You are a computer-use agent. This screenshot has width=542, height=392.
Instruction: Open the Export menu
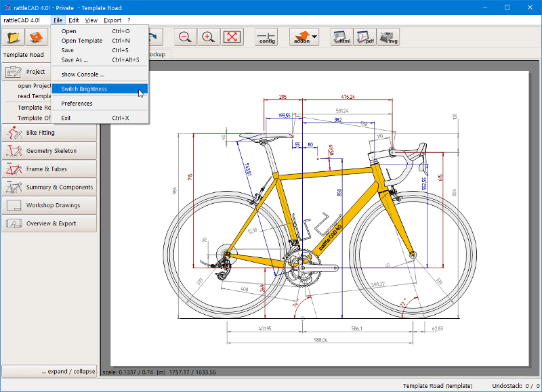(112, 20)
